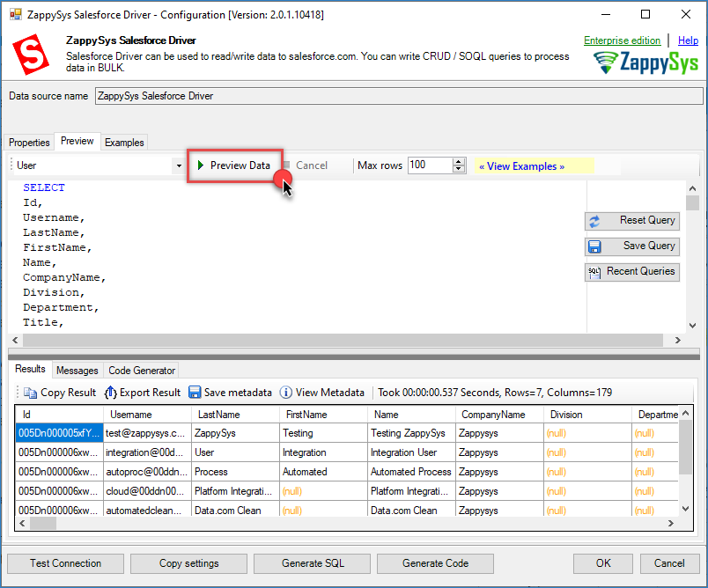708x588 pixels.
Task: Click the results grid vertical scrollbar thumb
Action: coord(685,447)
